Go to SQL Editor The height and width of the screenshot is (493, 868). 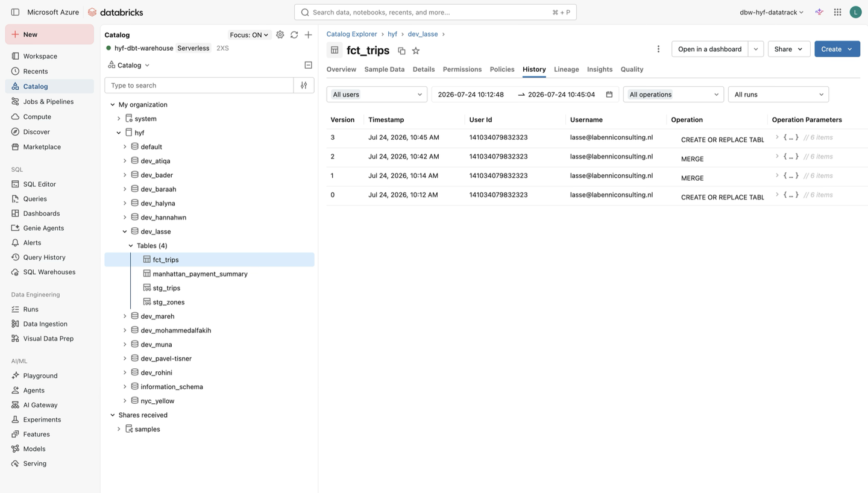[40, 184]
